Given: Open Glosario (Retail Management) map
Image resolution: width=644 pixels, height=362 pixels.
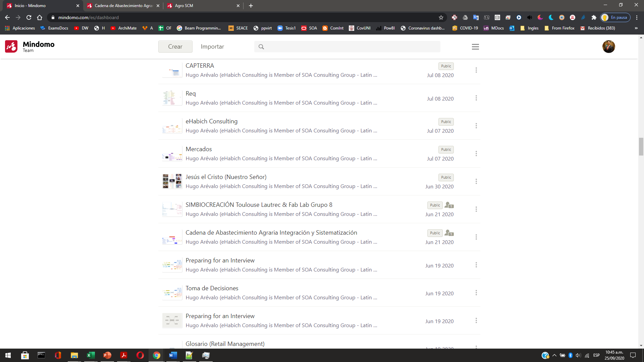Looking at the screenshot, I should point(225,344).
